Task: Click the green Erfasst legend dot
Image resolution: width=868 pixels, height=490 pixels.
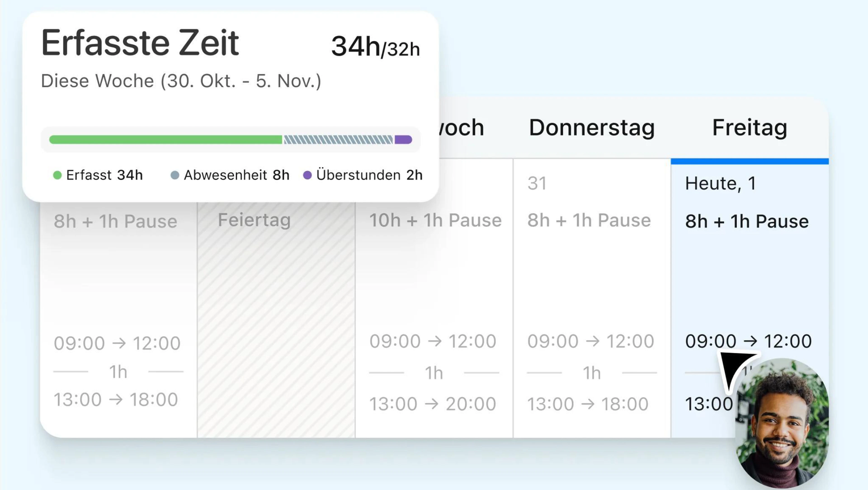Action: click(x=57, y=175)
